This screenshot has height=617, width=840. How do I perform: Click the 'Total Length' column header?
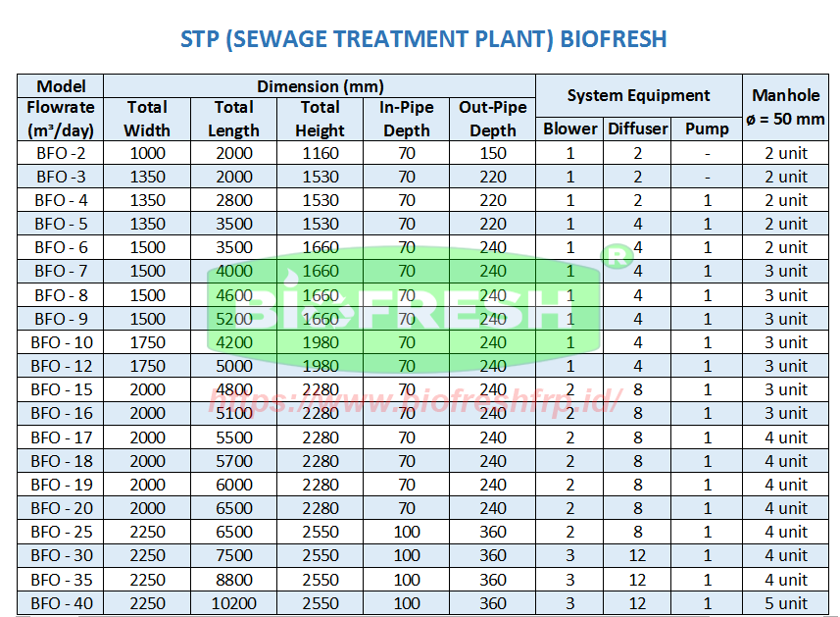233,119
